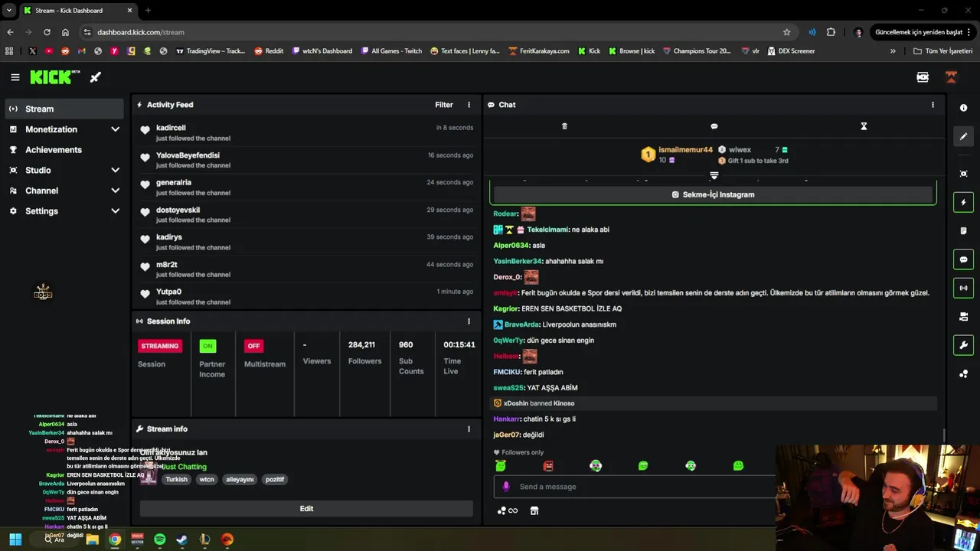The image size is (980, 551).
Task: Open Chrome tab search dropdown
Action: coord(9,10)
